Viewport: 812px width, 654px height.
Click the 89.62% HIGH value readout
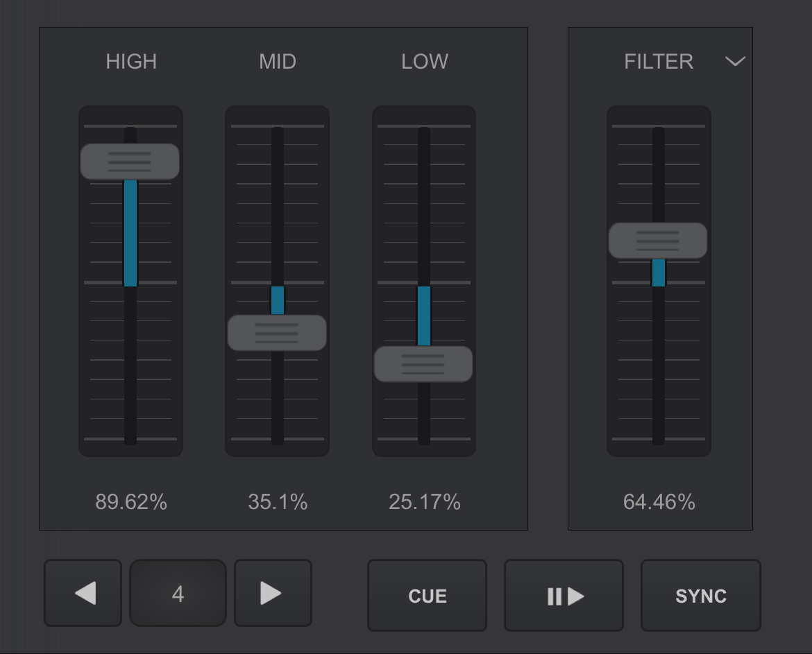point(131,502)
